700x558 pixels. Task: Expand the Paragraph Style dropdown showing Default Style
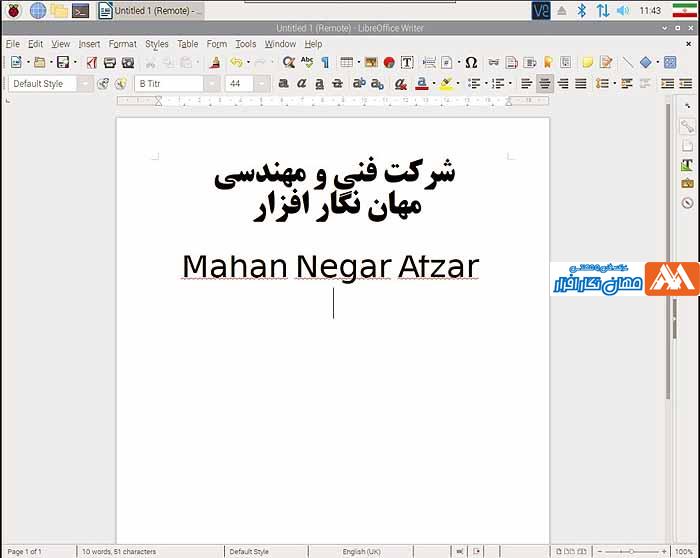(x=85, y=84)
